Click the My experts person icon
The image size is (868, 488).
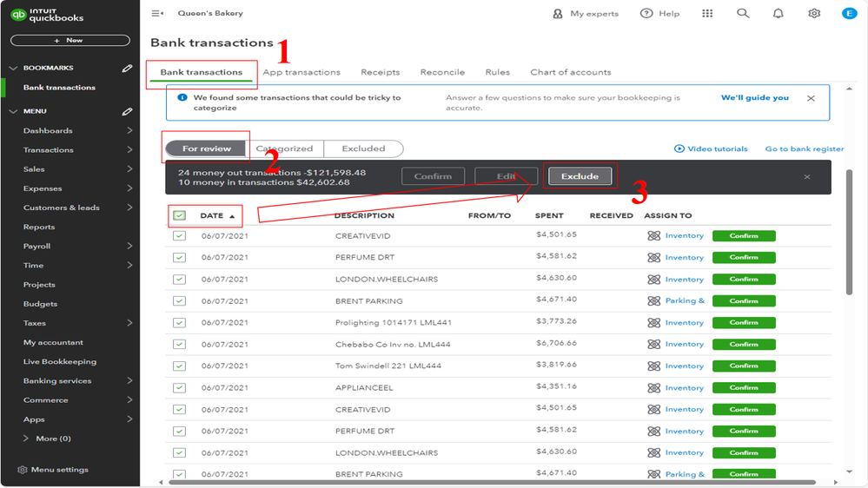(x=558, y=14)
